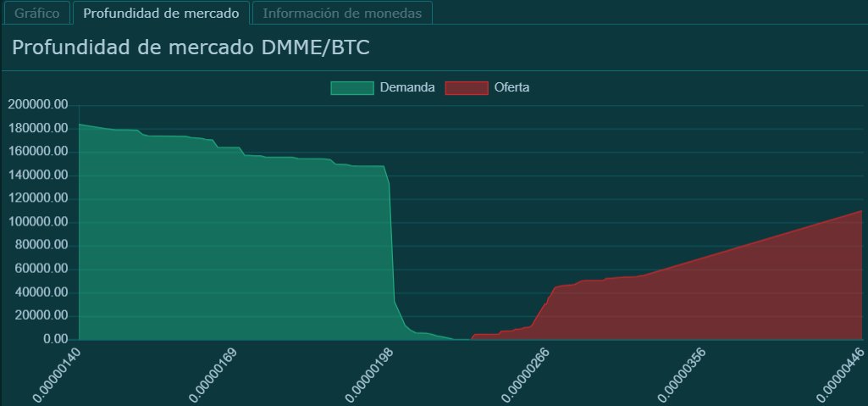The image size is (868, 406).
Task: Click the 0.00000169 price label
Action: click(213, 375)
